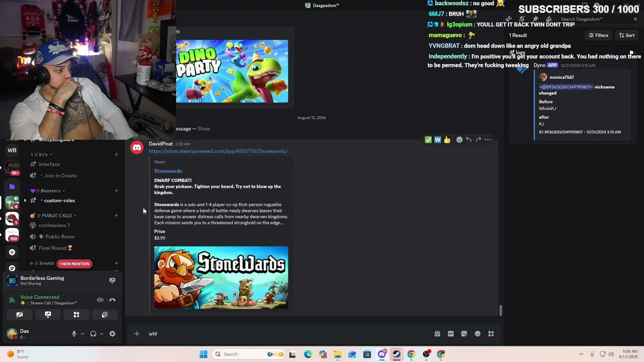644x362 pixels.
Task: Open the Filters dropdown in search
Action: click(x=599, y=35)
